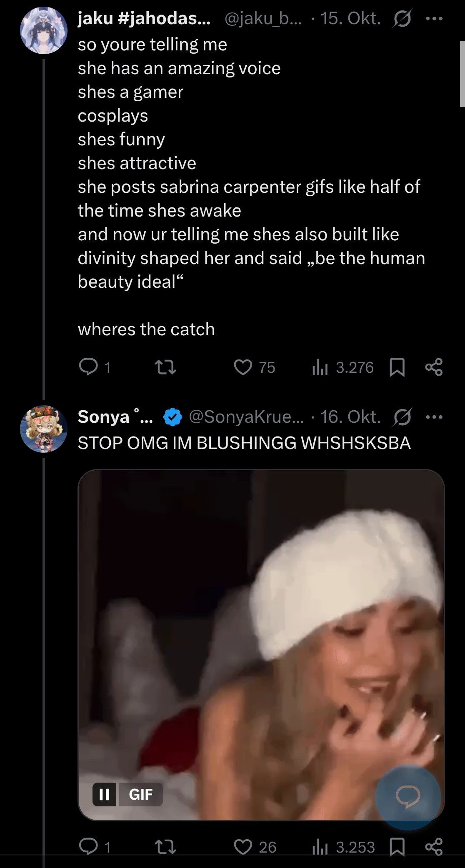Open jaku's profile avatar
This screenshot has height=868, width=465.
tap(44, 30)
